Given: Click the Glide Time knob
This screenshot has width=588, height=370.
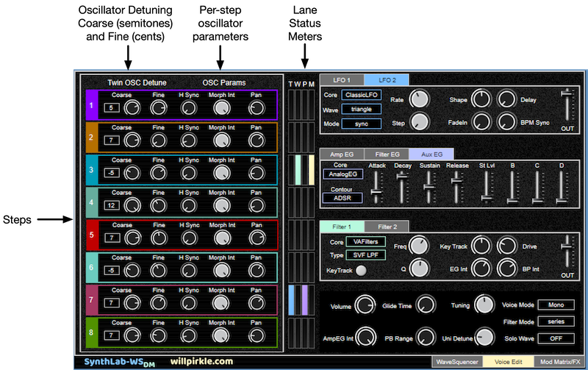Looking at the screenshot, I should click(426, 305).
